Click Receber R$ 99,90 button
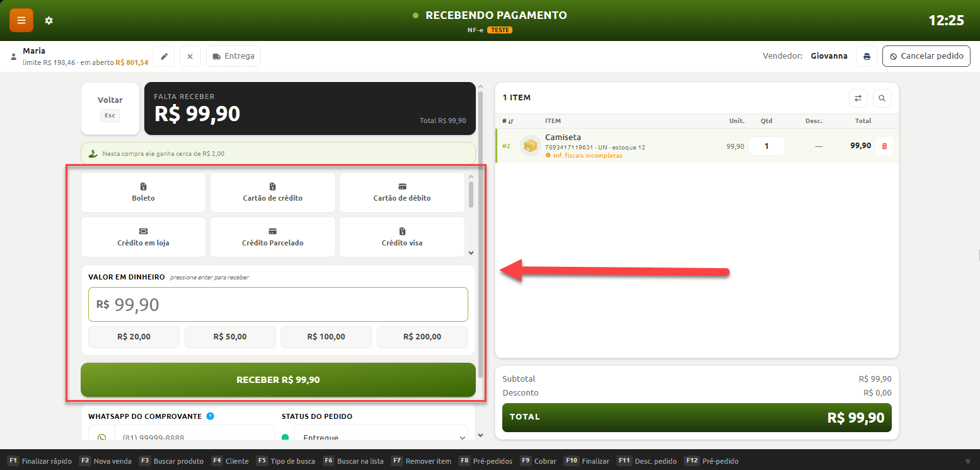The width and height of the screenshot is (980, 470). pyautogui.click(x=278, y=380)
